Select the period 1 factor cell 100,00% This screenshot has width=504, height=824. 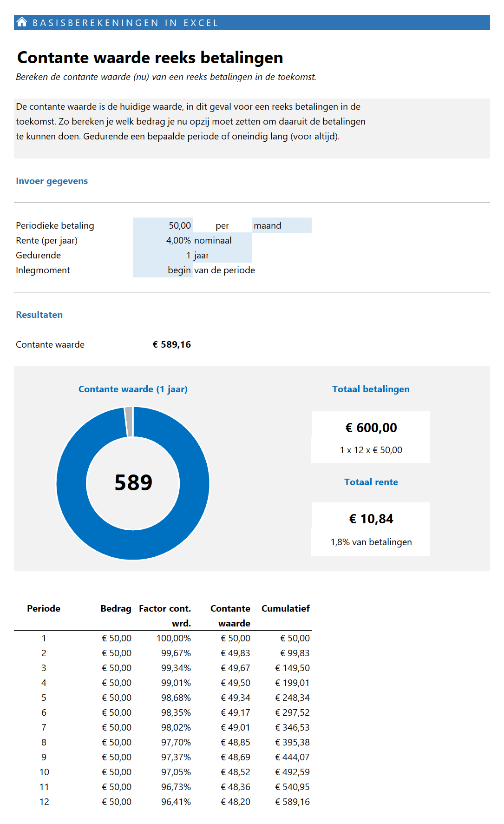coord(173,638)
